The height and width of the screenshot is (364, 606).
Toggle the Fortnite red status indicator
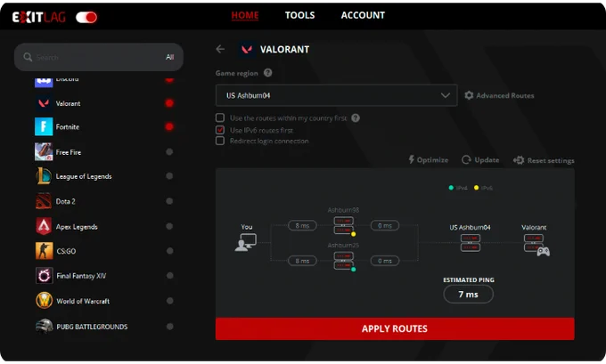click(169, 126)
